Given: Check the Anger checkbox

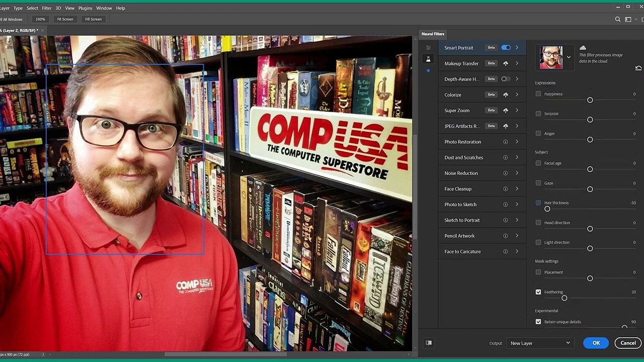Looking at the screenshot, I should click(x=538, y=134).
